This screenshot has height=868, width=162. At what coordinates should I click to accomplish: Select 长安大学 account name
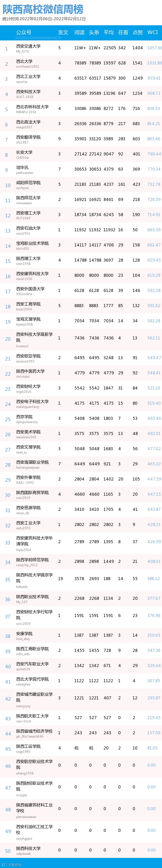24,152
